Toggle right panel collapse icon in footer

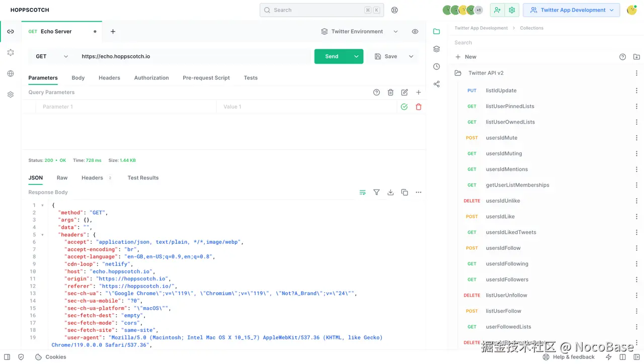(x=636, y=357)
